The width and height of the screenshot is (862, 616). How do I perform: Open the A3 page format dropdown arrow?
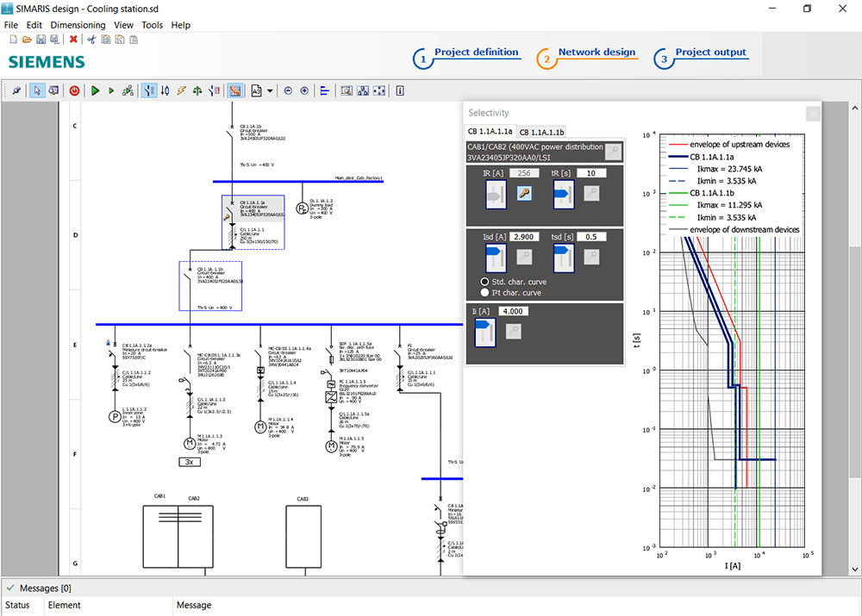pyautogui.click(x=270, y=90)
